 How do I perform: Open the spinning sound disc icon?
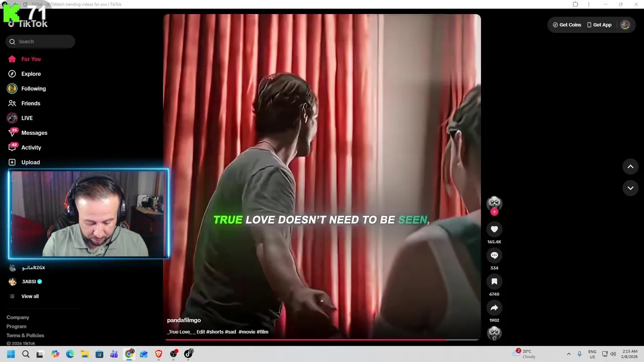[x=494, y=333]
